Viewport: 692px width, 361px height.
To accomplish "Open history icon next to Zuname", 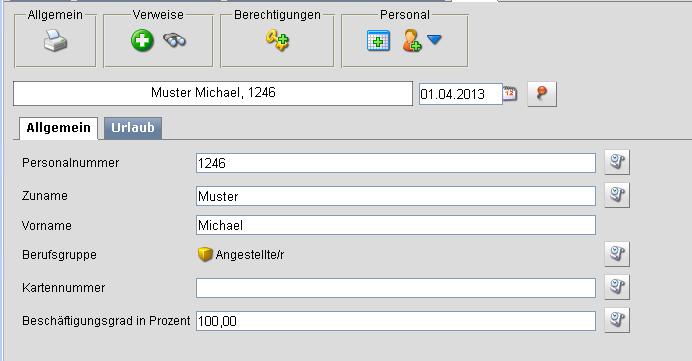I will click(x=617, y=195).
